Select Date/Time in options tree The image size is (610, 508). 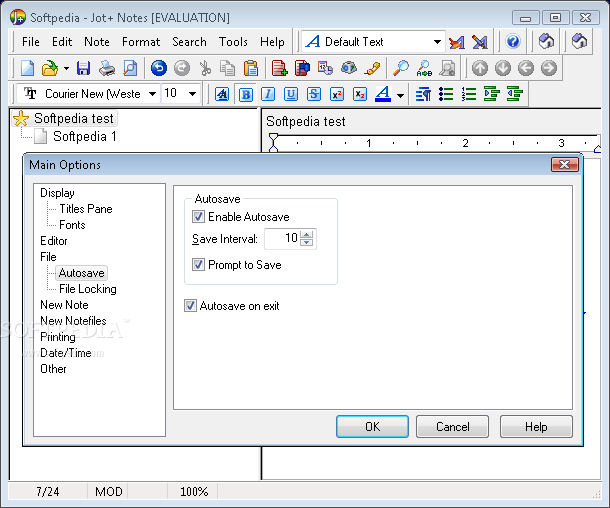[x=66, y=353]
